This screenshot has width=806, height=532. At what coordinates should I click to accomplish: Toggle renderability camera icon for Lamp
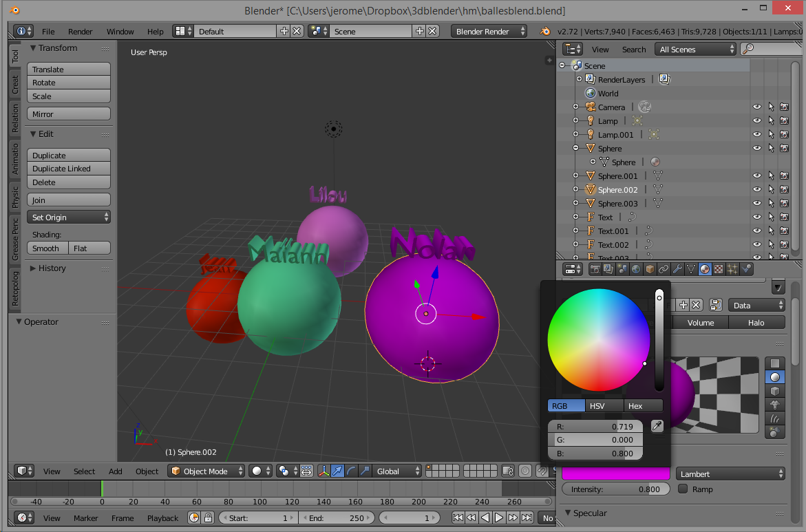point(784,121)
